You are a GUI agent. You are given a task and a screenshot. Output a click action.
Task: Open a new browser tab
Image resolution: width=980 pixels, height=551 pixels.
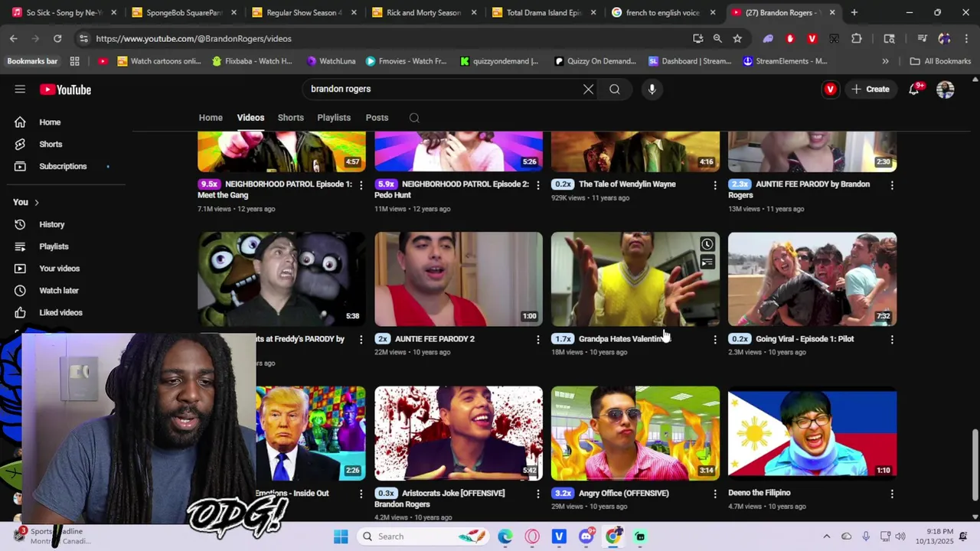tap(854, 12)
